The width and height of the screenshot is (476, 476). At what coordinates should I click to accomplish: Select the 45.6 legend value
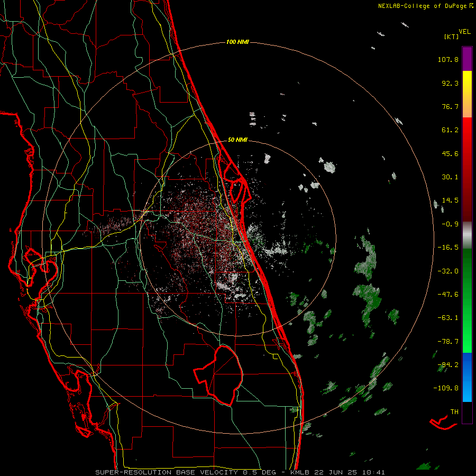pos(450,153)
